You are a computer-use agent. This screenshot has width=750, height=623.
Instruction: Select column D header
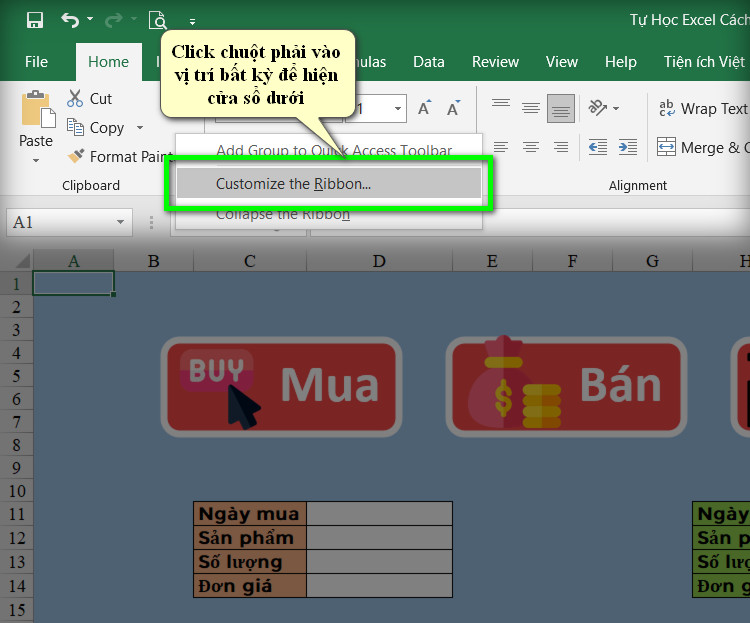(x=379, y=261)
